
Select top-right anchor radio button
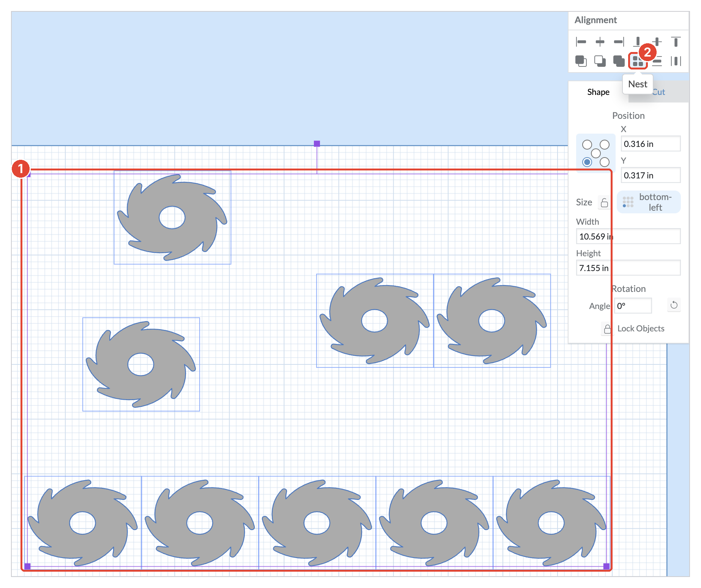[x=605, y=145]
